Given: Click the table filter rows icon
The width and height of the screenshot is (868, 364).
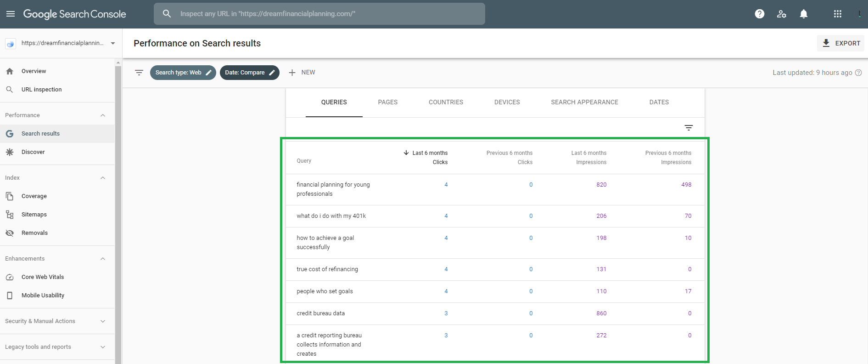Looking at the screenshot, I should tap(689, 128).
